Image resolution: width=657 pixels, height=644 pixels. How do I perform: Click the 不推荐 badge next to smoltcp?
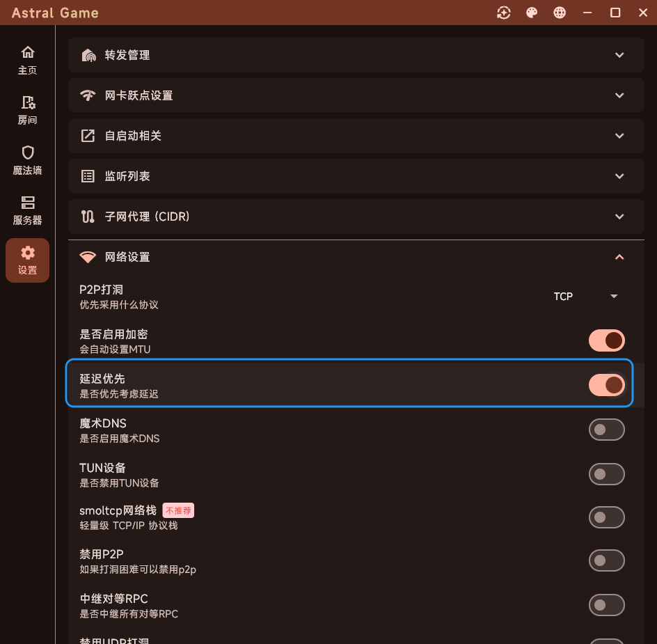point(178,510)
